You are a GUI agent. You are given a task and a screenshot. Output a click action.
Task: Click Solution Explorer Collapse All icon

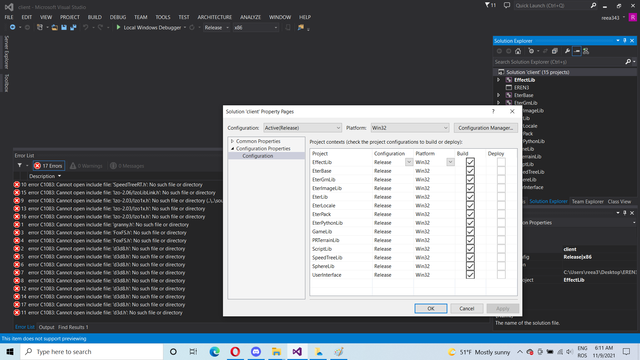pos(555,51)
